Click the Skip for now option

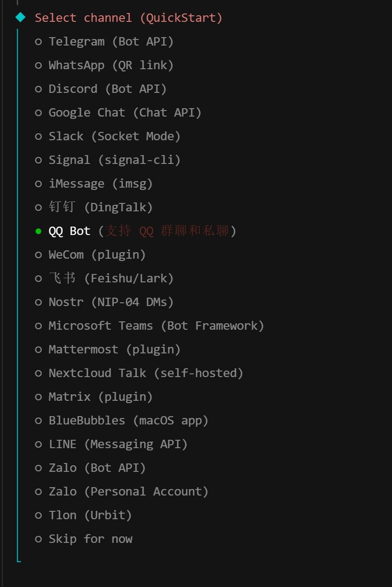(90, 539)
